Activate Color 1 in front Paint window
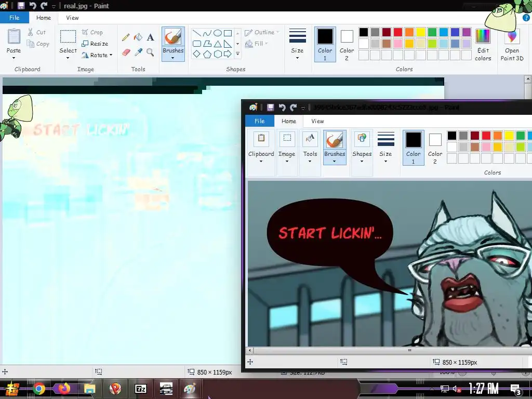The image size is (532, 399). (413, 148)
